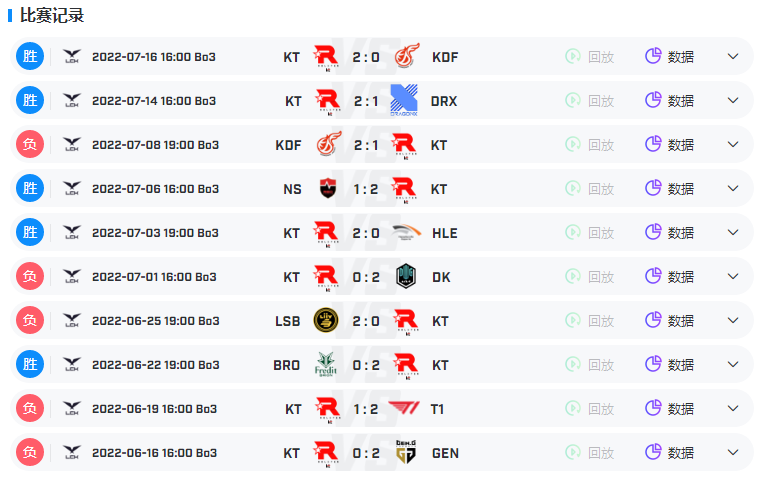Click the LSB team logo in the 06-25 match
Image resolution: width=767 pixels, height=482 pixels.
coord(326,320)
